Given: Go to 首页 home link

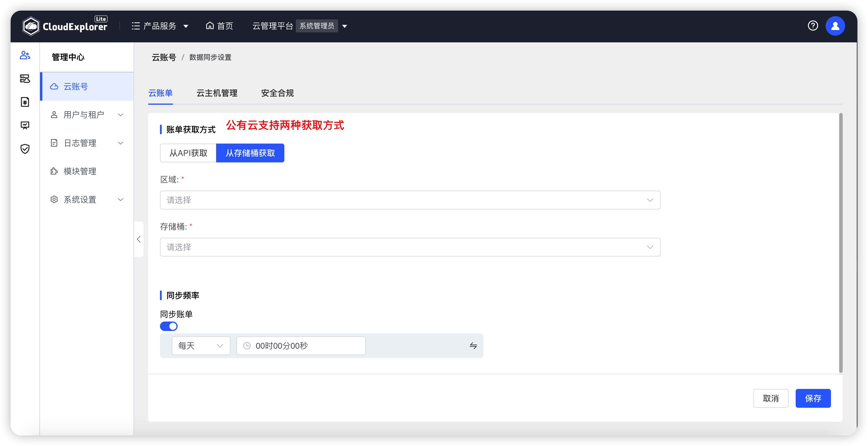Looking at the screenshot, I should tap(219, 26).
